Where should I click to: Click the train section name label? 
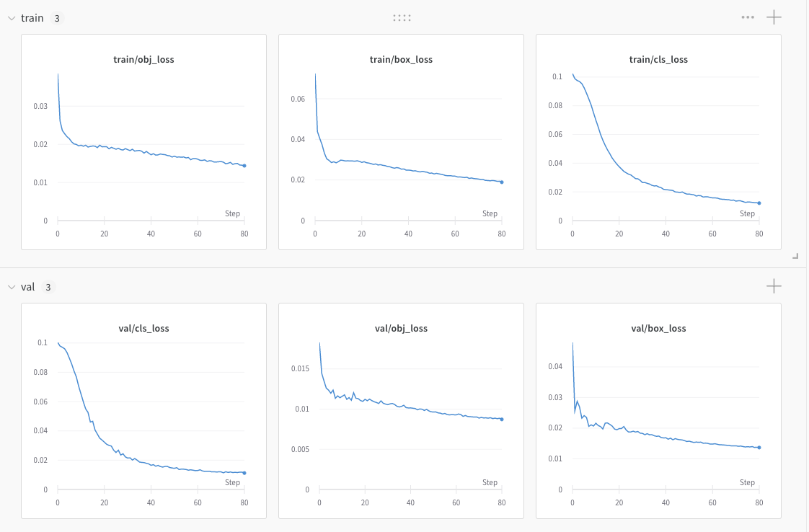coord(32,18)
